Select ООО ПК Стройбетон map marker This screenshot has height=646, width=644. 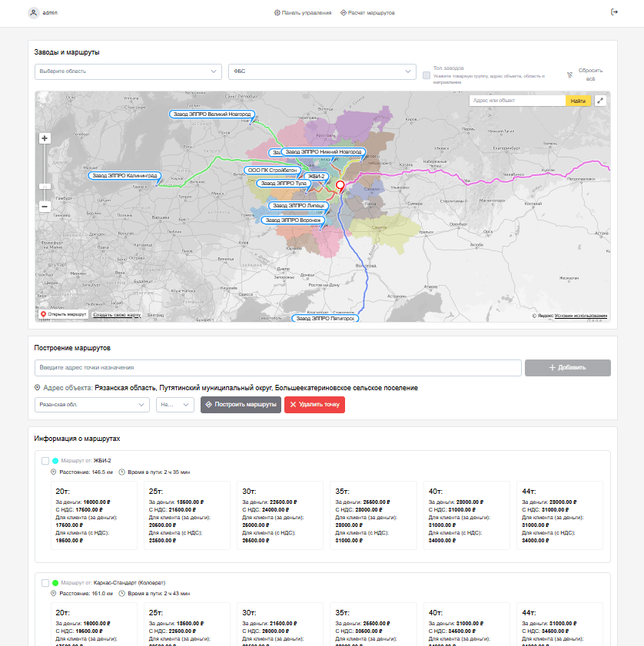(x=272, y=171)
